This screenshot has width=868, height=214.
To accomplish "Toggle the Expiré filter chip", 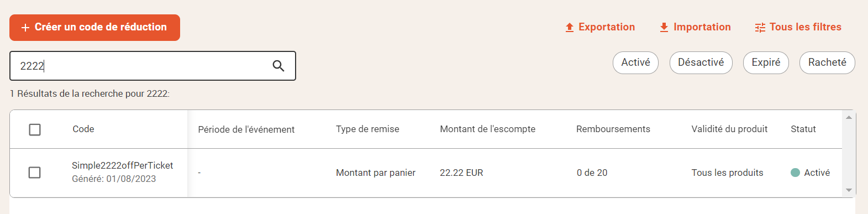I will click(x=766, y=62).
